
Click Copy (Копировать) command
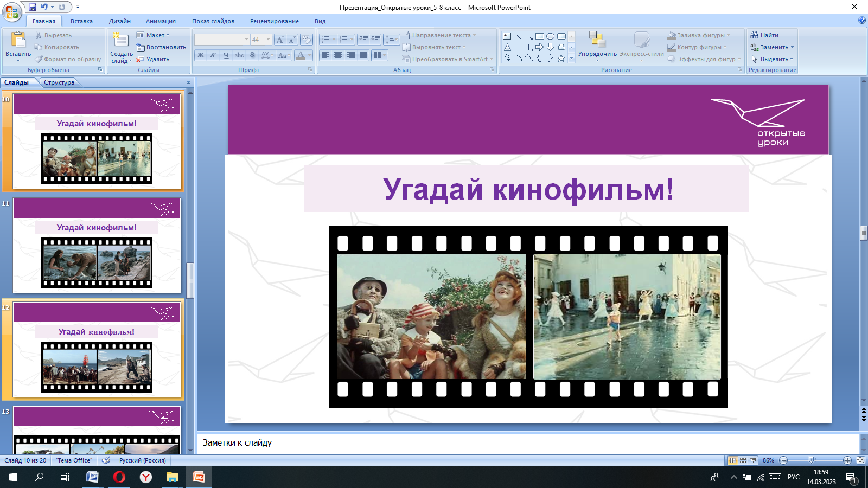point(57,47)
